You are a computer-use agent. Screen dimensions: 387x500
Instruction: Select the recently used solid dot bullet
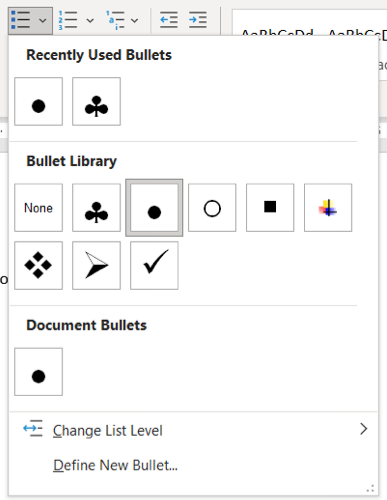pos(38,101)
